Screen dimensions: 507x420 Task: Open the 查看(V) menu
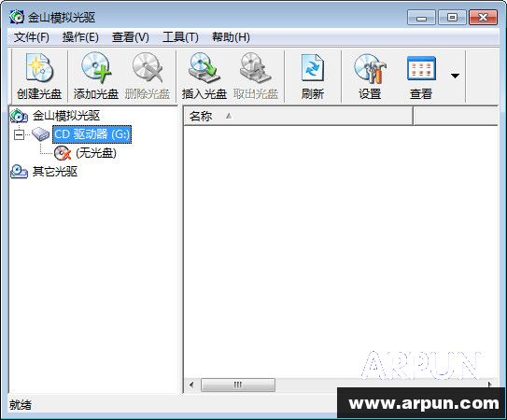pos(131,37)
